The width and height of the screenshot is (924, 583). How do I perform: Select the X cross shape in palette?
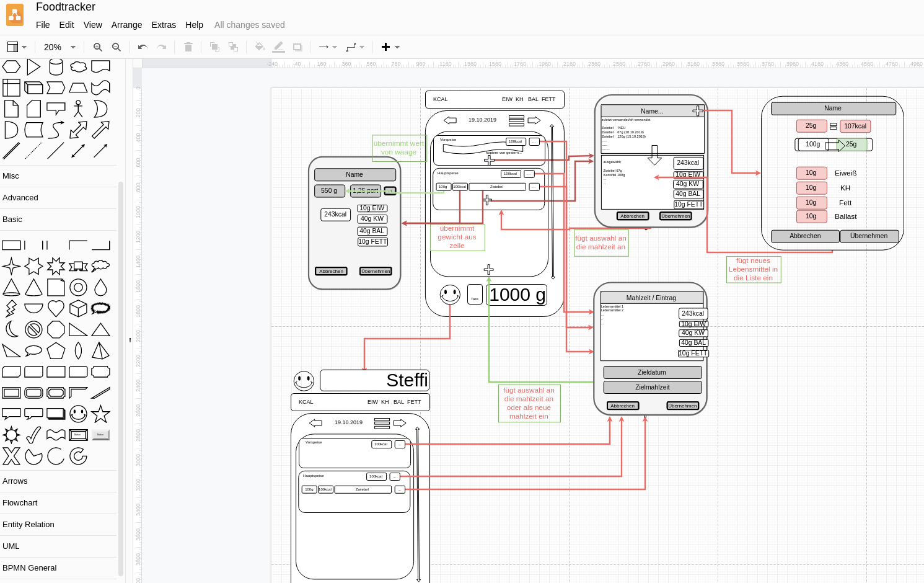tap(11, 456)
